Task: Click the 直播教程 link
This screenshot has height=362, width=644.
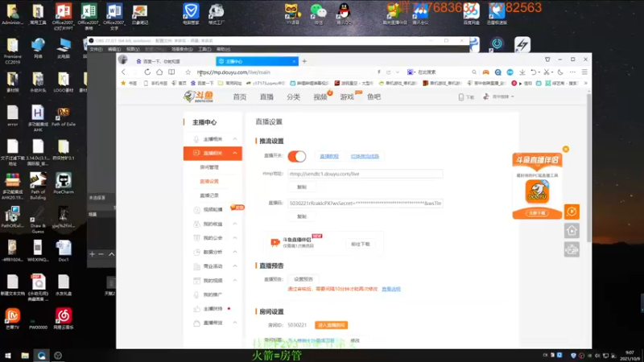Action: tap(329, 156)
